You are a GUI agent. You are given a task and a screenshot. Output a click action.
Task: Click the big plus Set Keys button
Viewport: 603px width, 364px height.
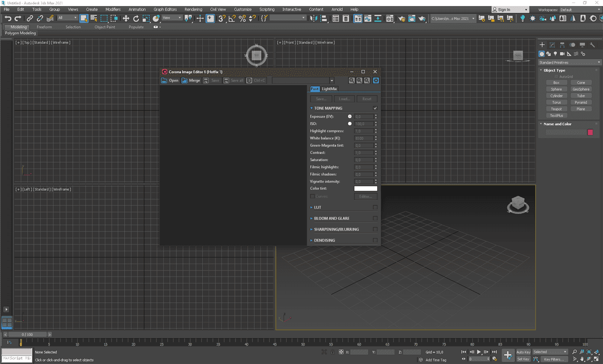click(x=508, y=355)
